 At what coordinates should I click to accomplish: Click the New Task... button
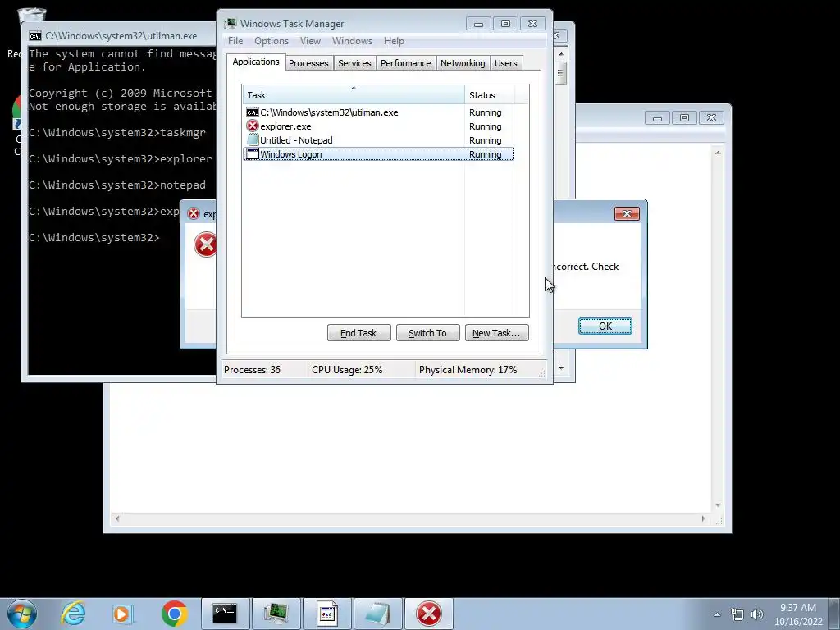(496, 333)
